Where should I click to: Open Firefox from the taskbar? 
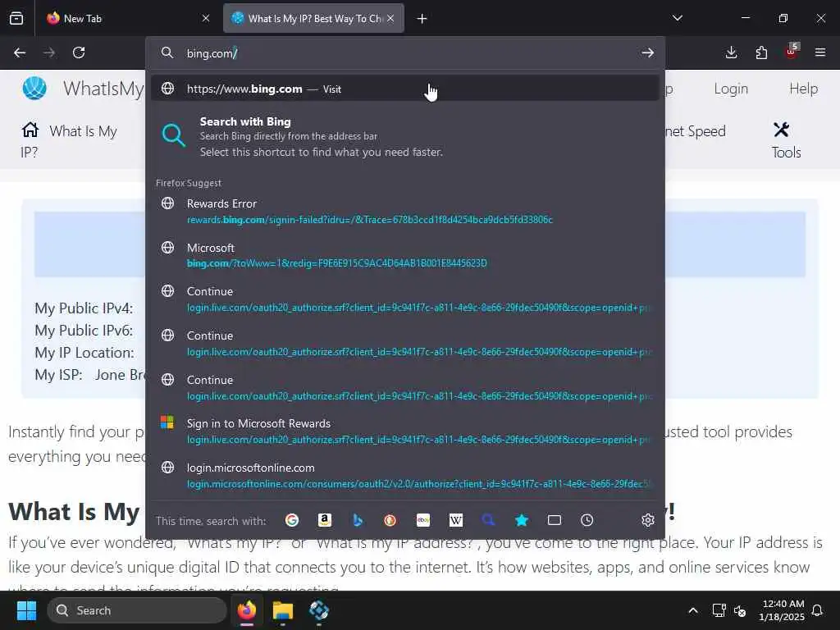pos(246,610)
